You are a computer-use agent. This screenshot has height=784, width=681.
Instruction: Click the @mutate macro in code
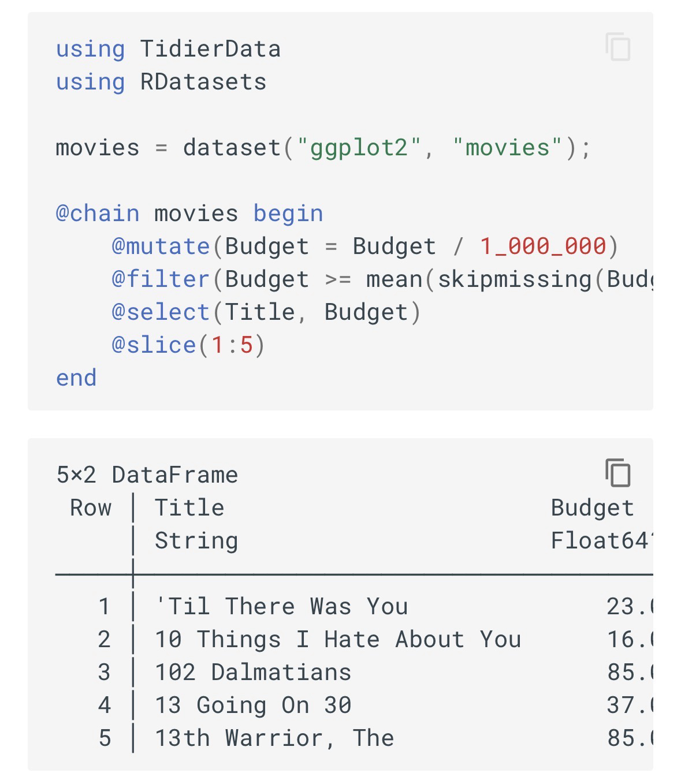[x=161, y=247]
